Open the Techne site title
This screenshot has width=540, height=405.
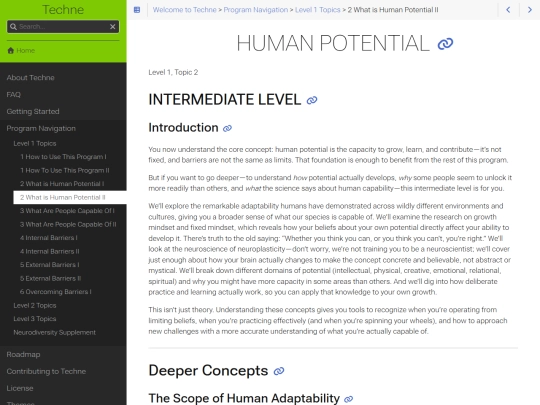[x=63, y=9]
